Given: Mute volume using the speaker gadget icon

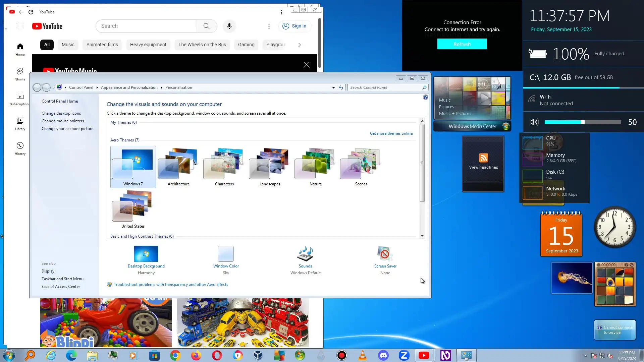Looking at the screenshot, I should coord(534,122).
